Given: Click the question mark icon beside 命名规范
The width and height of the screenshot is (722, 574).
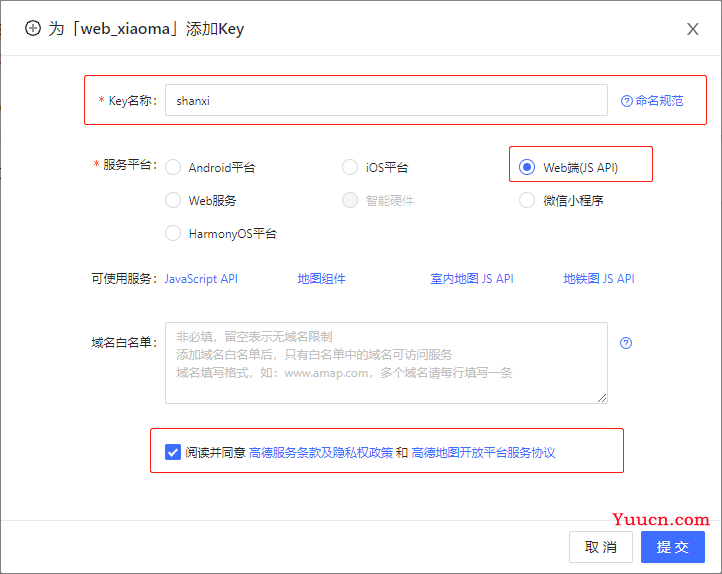Looking at the screenshot, I should [626, 101].
